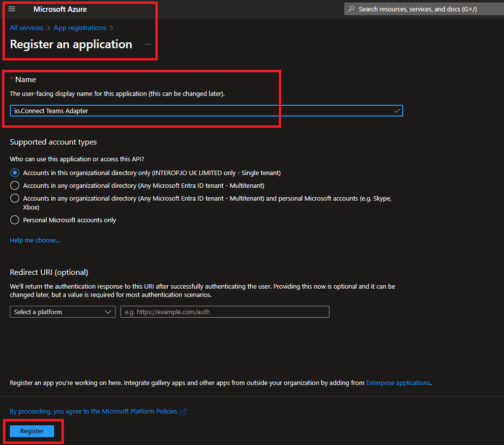This screenshot has height=445, width=504.
Task: Navigate to App registrations breadcrumb
Action: [x=80, y=28]
